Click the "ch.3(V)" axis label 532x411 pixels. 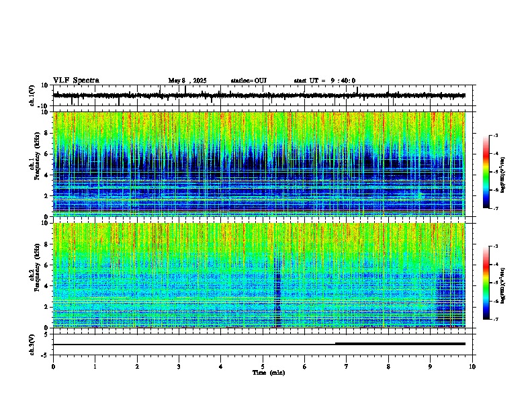pos(32,345)
